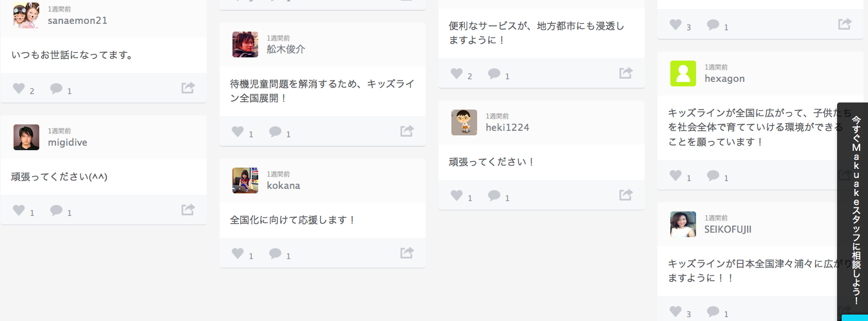The height and width of the screenshot is (321, 868).
Task: Open the migidive username link
Action: (x=68, y=142)
